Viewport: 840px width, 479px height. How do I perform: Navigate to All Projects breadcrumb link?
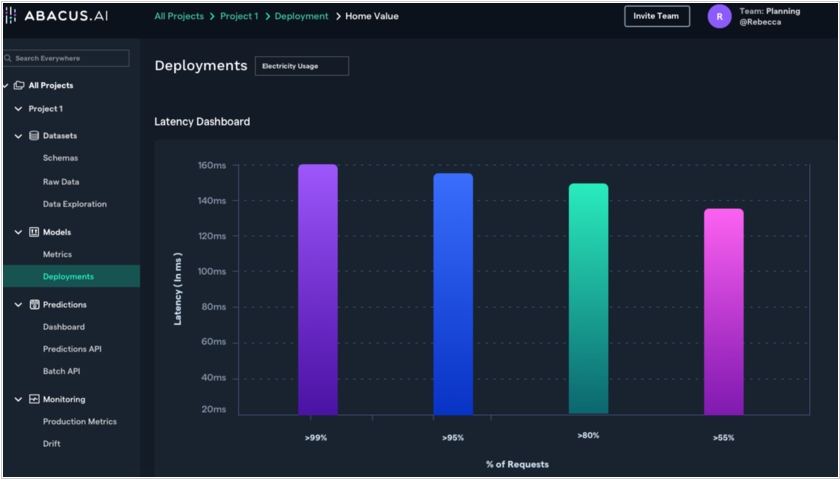(x=179, y=17)
